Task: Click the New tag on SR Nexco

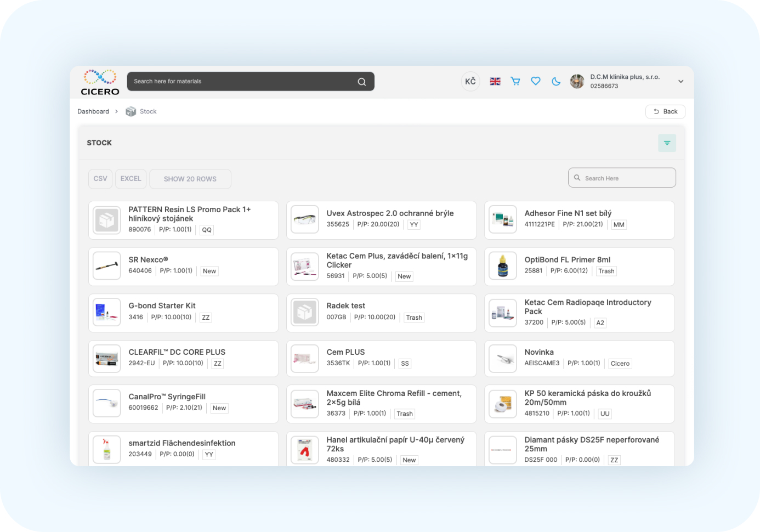Action: tap(209, 271)
